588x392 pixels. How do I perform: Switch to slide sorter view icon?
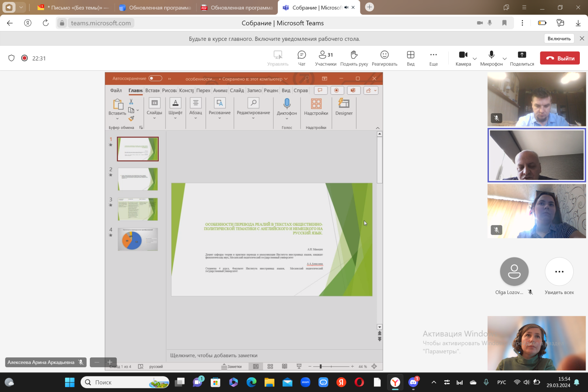click(270, 367)
